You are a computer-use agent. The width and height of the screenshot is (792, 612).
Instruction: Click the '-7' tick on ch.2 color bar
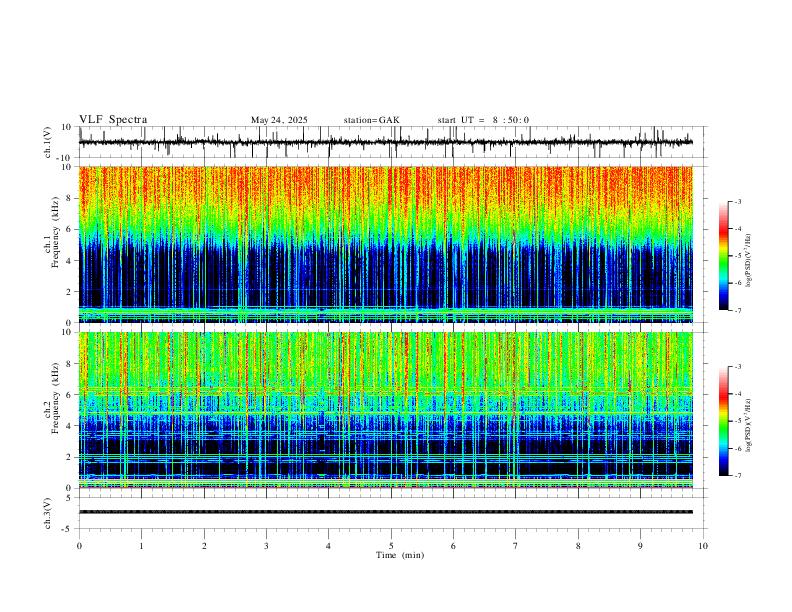point(737,476)
